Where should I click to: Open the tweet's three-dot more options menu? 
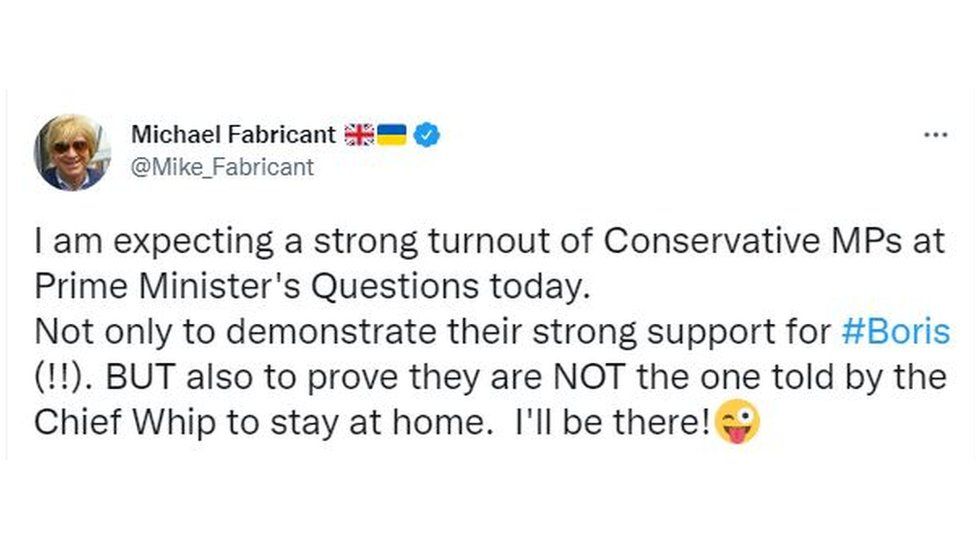(935, 134)
